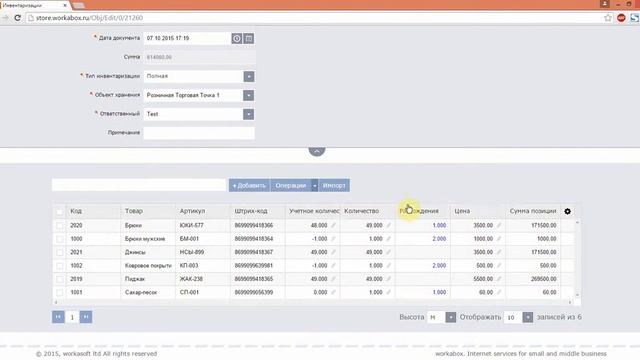Edit accounting quantity pencil in row 2020
Screen dimensions: 640x360
point(333,225)
